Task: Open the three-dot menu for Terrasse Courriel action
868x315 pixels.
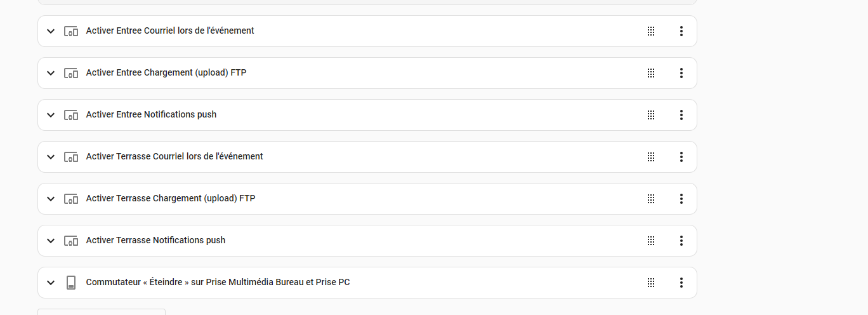Action: point(681,157)
